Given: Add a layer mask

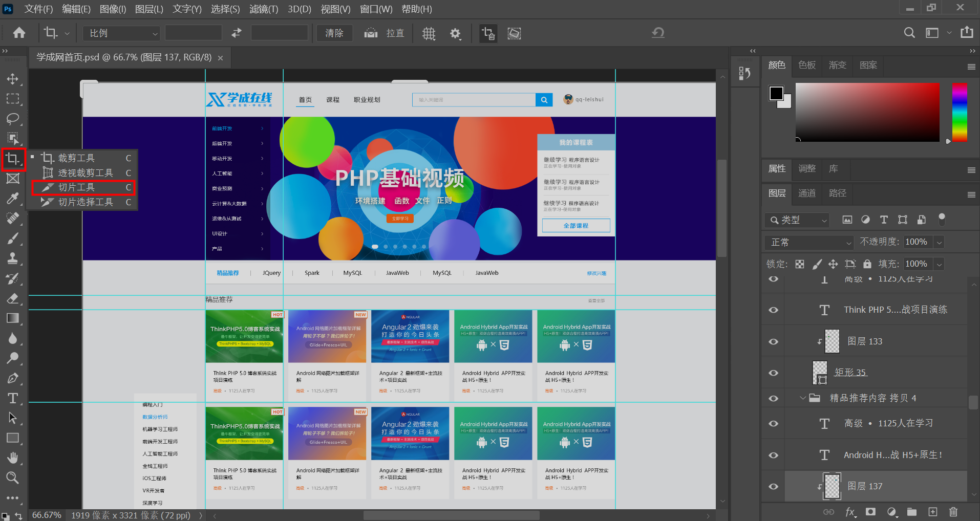Looking at the screenshot, I should click(870, 512).
